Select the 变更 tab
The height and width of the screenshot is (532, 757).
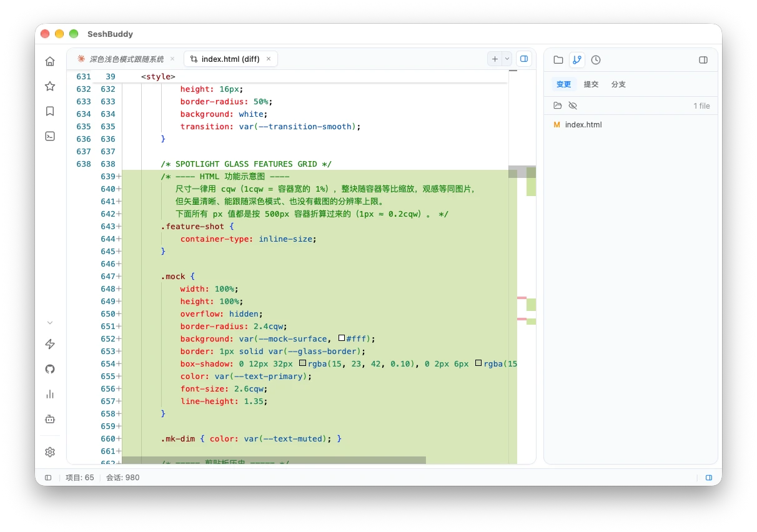564,84
